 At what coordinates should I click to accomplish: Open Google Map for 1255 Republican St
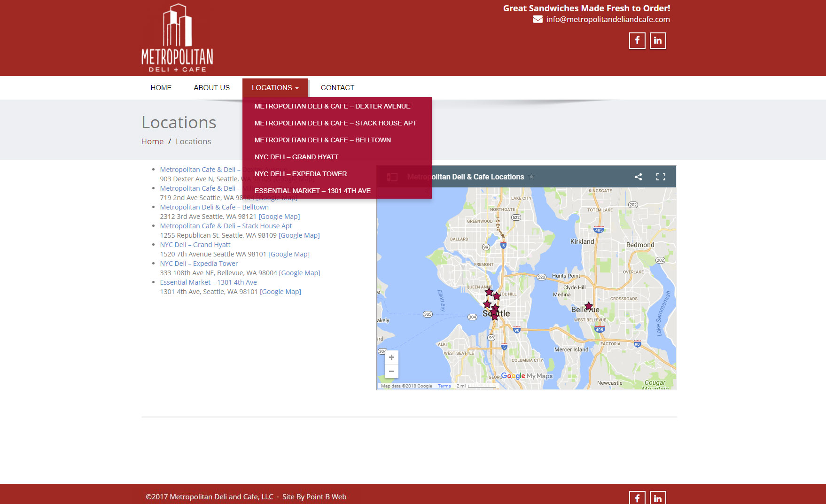click(x=299, y=235)
